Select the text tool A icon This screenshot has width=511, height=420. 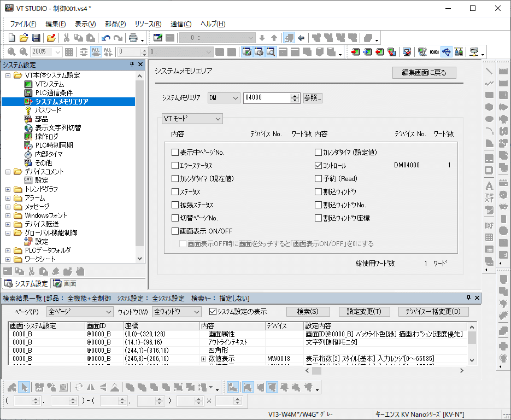(489, 186)
